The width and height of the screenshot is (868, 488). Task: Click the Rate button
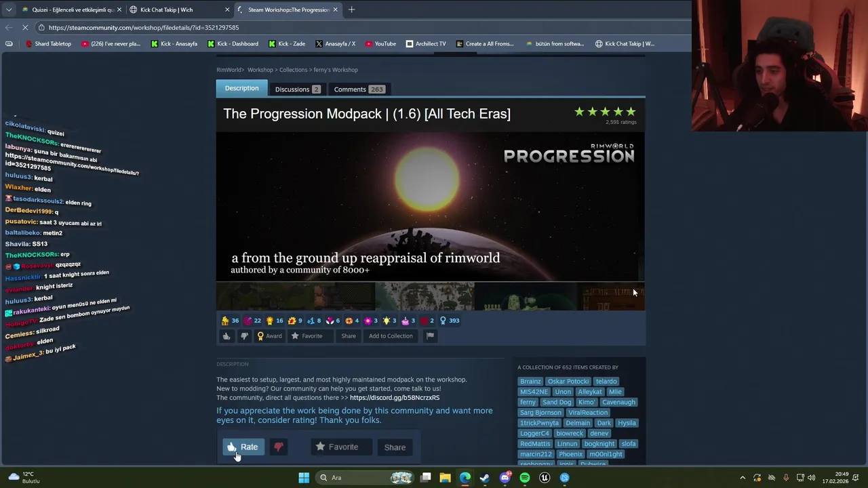tap(243, 447)
